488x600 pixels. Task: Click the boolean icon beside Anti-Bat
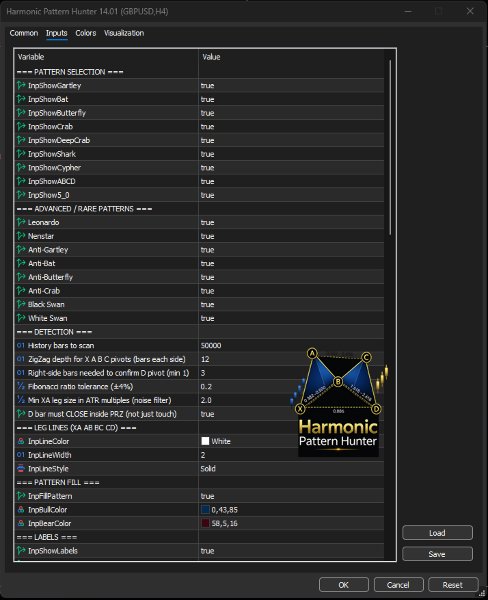point(21,263)
